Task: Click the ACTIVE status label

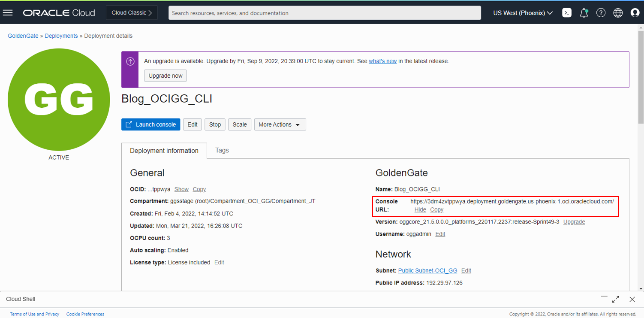Action: [x=59, y=157]
